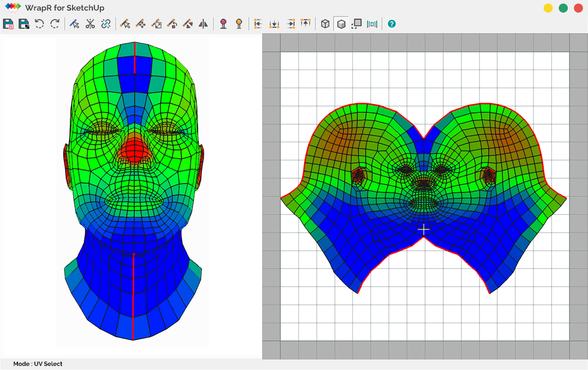This screenshot has height=370, width=588.
Task: Select the Move UVs tool
Action: pos(142,24)
